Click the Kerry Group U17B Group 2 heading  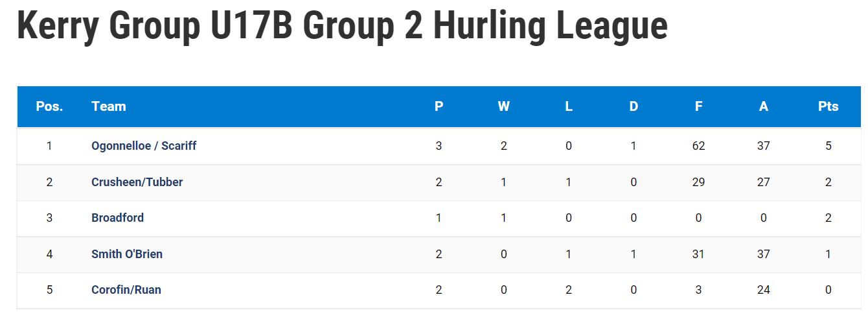click(x=342, y=26)
